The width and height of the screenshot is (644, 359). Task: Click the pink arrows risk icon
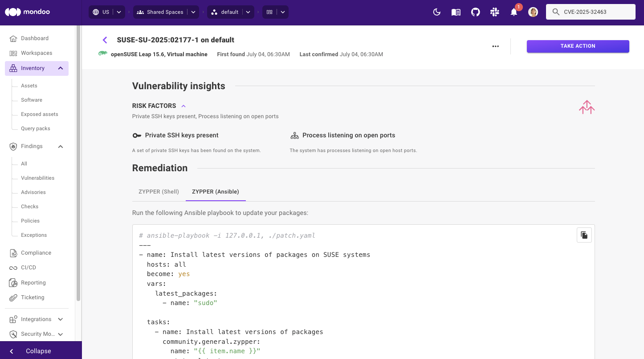click(x=587, y=107)
